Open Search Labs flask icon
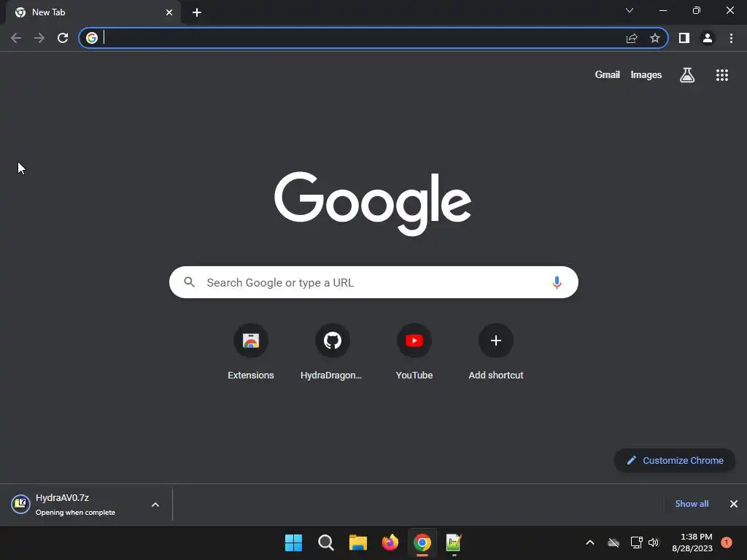 click(687, 75)
